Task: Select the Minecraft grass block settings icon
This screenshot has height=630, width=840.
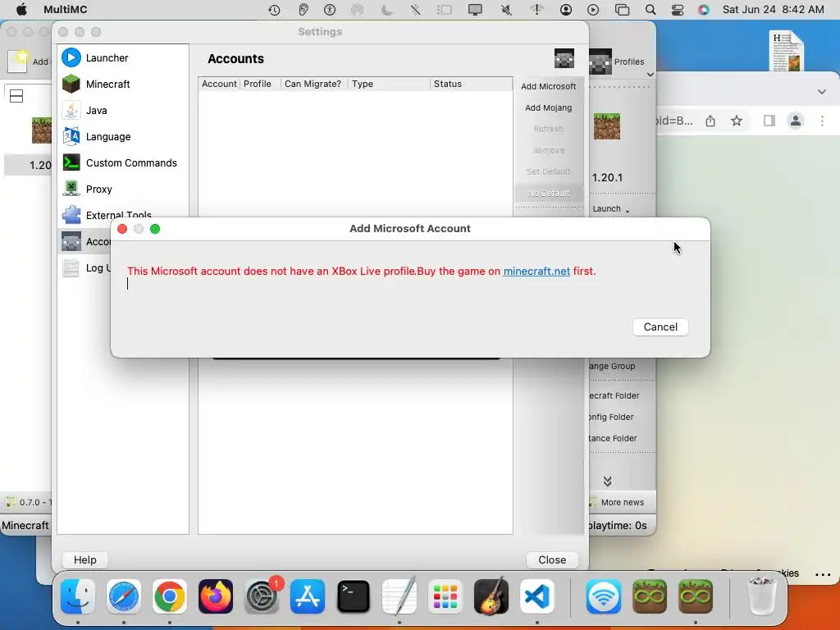Action: 71,84
